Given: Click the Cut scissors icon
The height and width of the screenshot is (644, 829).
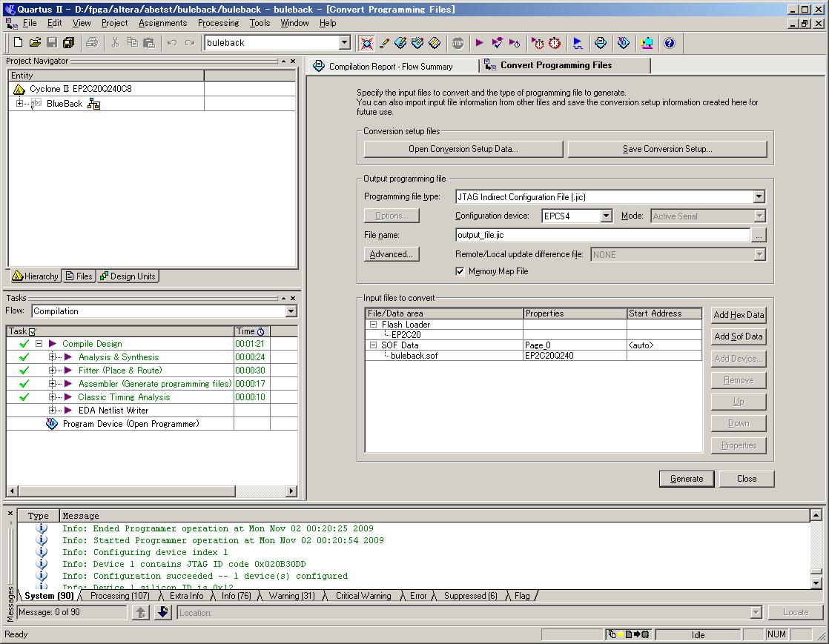Looking at the screenshot, I should click(115, 43).
